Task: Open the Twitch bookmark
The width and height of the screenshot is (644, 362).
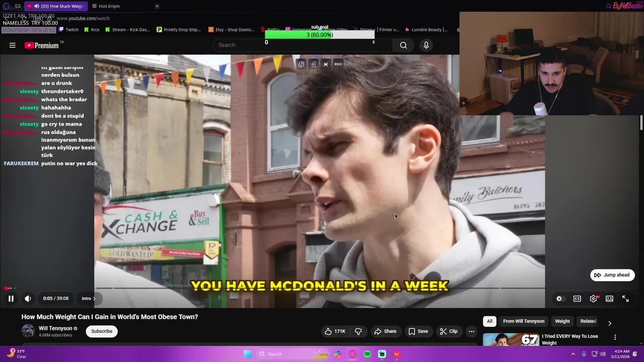Action: (x=69, y=30)
